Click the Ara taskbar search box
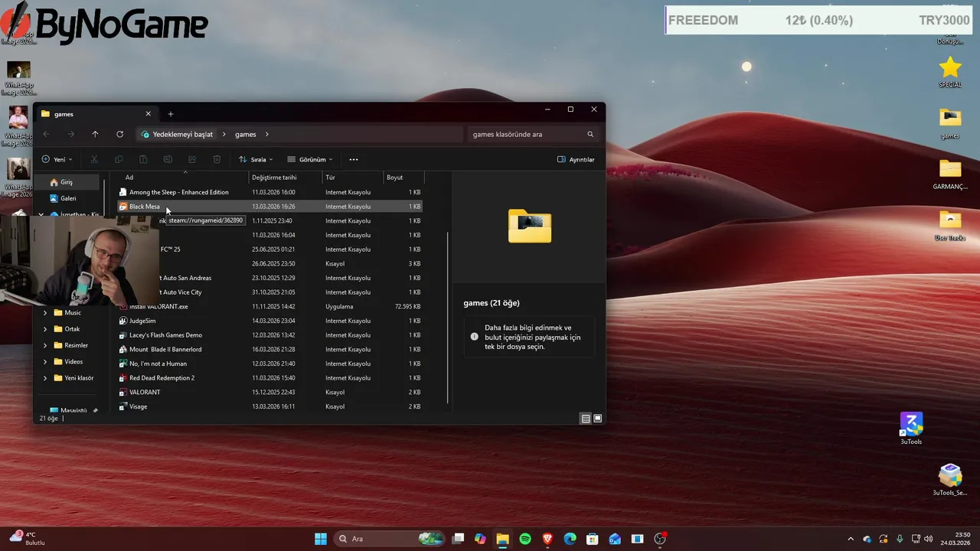Viewport: 980px width, 551px height. pos(390,539)
